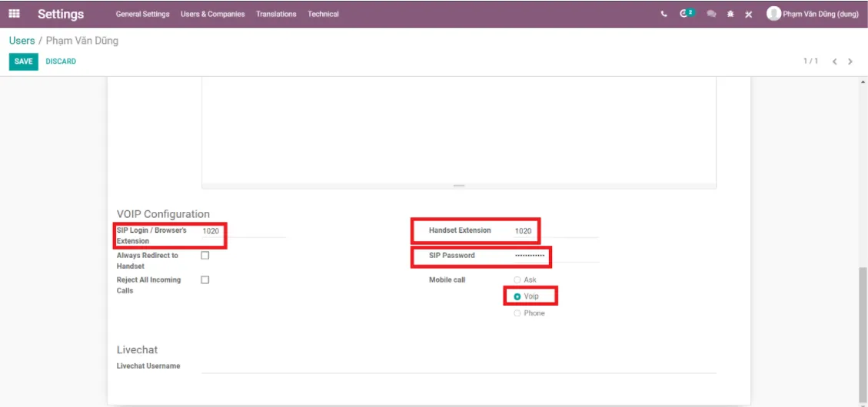Enable Always Redirect to Handset checkbox
868x407 pixels.
click(x=205, y=256)
